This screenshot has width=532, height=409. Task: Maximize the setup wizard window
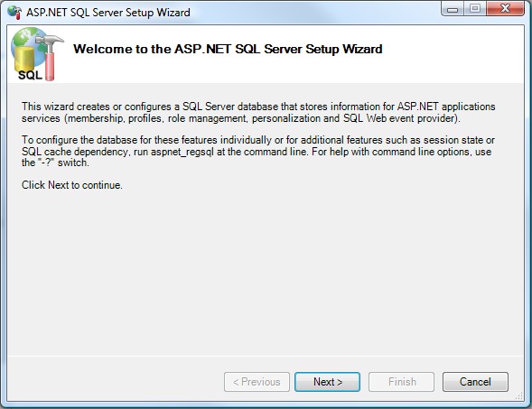(475, 8)
